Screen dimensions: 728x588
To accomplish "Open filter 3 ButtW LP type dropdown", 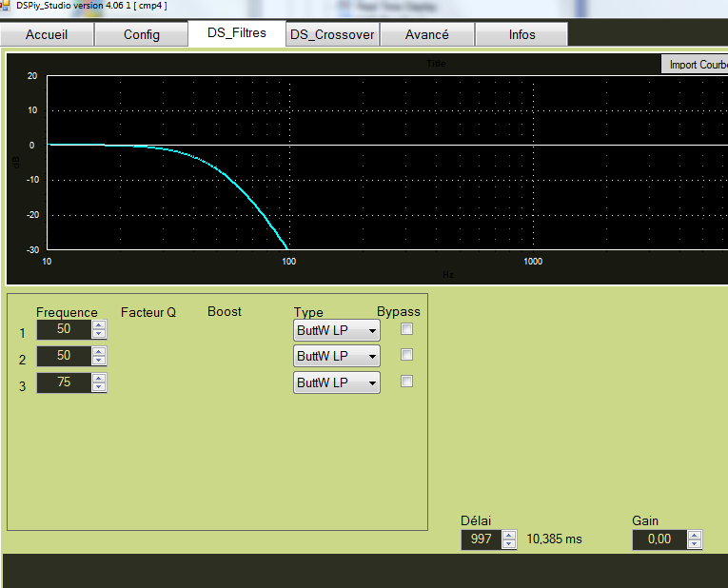I will [337, 382].
